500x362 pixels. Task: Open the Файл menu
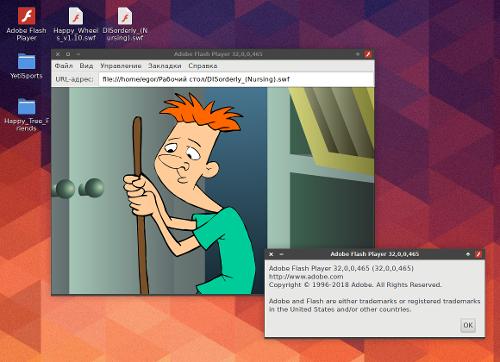pyautogui.click(x=64, y=66)
